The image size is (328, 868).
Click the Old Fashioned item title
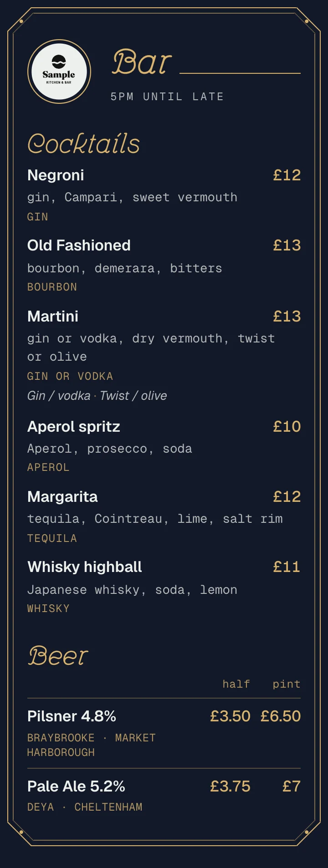79,245
